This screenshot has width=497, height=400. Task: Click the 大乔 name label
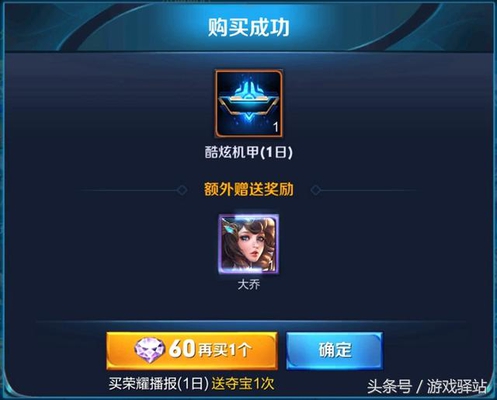point(249,284)
